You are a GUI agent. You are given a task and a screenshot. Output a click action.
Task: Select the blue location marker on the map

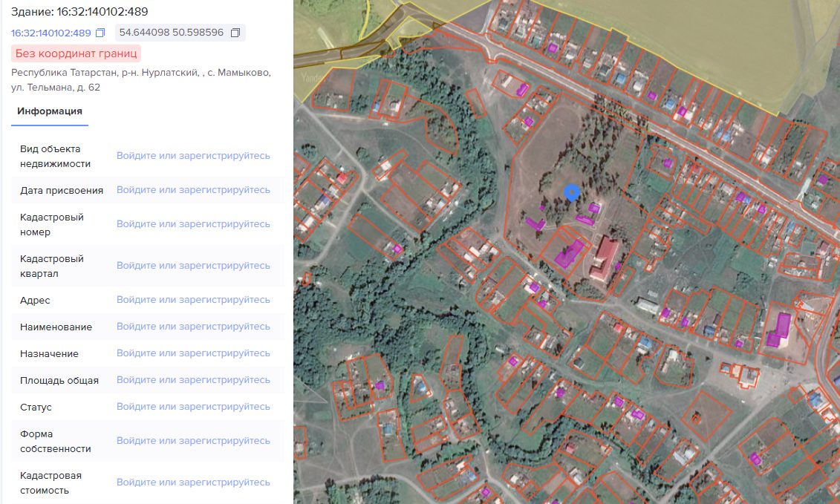click(x=572, y=193)
